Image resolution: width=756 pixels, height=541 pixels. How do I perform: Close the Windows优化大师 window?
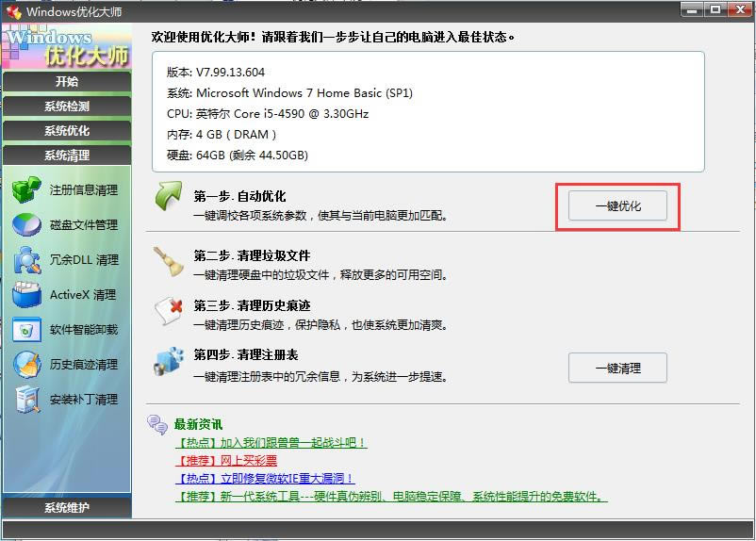point(740,9)
